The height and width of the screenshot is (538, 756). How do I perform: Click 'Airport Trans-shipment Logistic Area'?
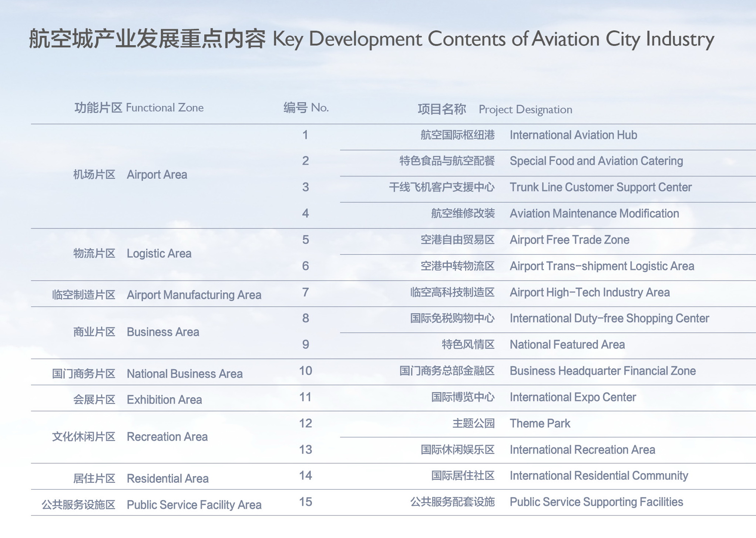point(601,266)
